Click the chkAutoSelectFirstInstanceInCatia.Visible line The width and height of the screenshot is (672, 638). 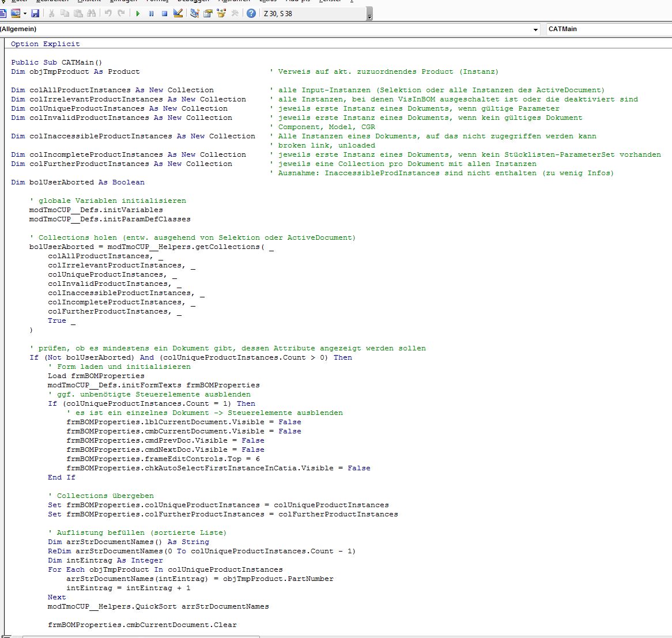pos(218,468)
